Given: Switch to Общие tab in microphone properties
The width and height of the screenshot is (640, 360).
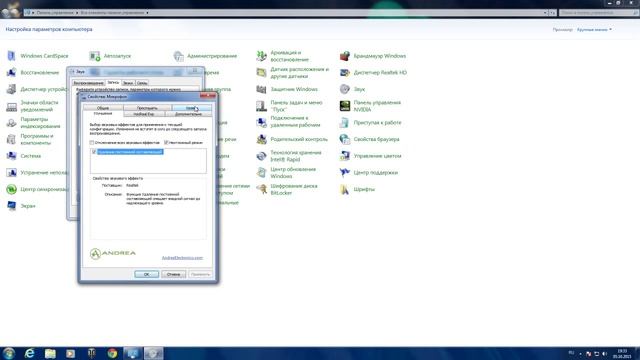Looking at the screenshot, I should coord(103,108).
